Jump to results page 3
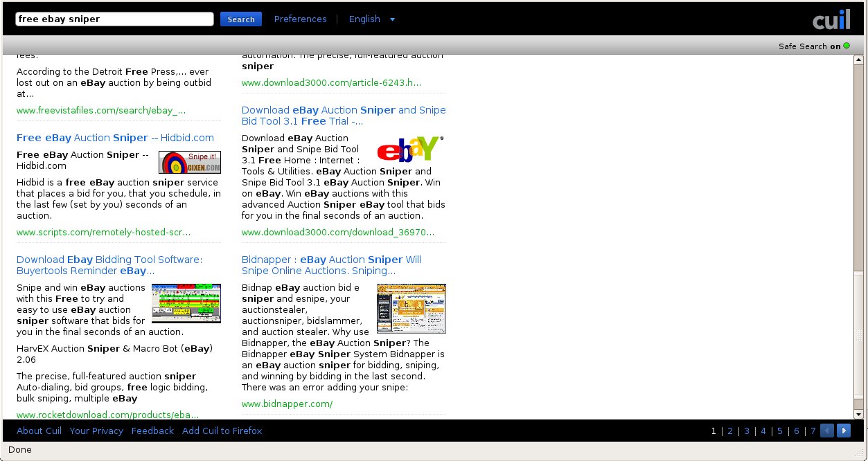868x461 pixels. tap(747, 431)
